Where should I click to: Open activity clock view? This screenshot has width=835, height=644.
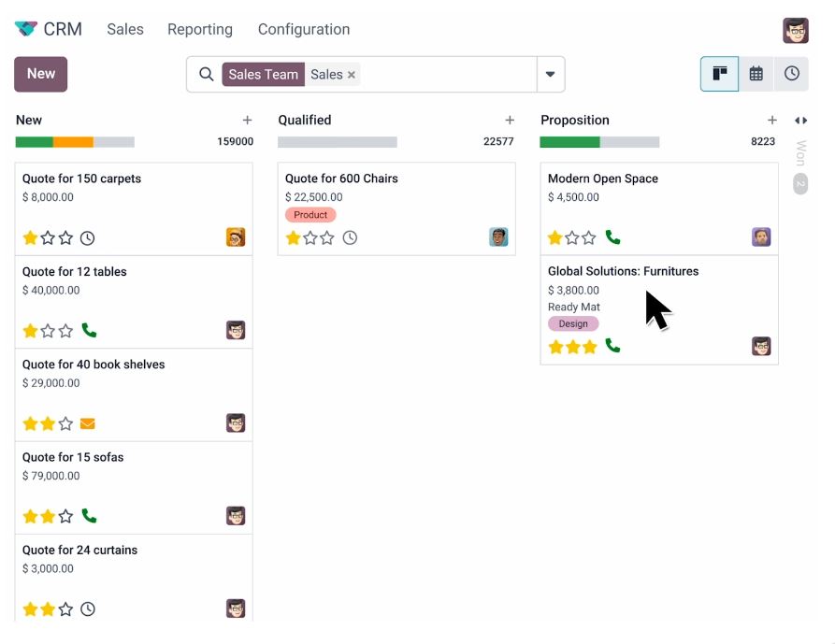791,74
